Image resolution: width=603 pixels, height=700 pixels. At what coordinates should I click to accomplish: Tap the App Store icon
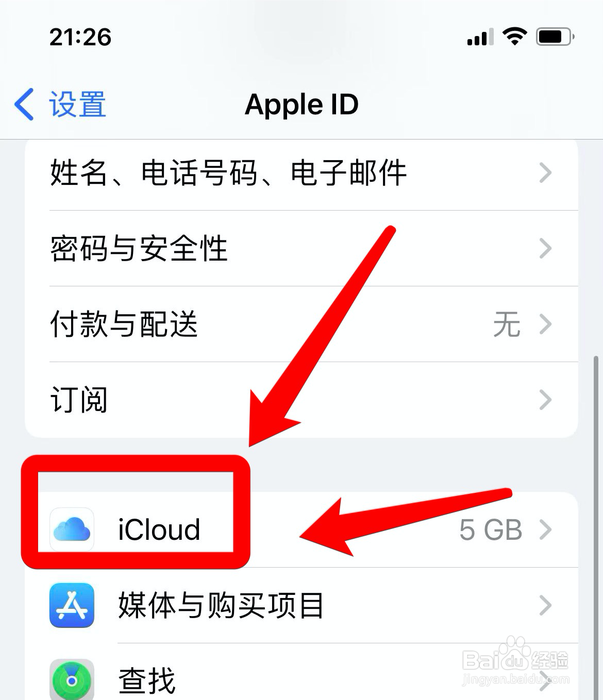click(72, 605)
